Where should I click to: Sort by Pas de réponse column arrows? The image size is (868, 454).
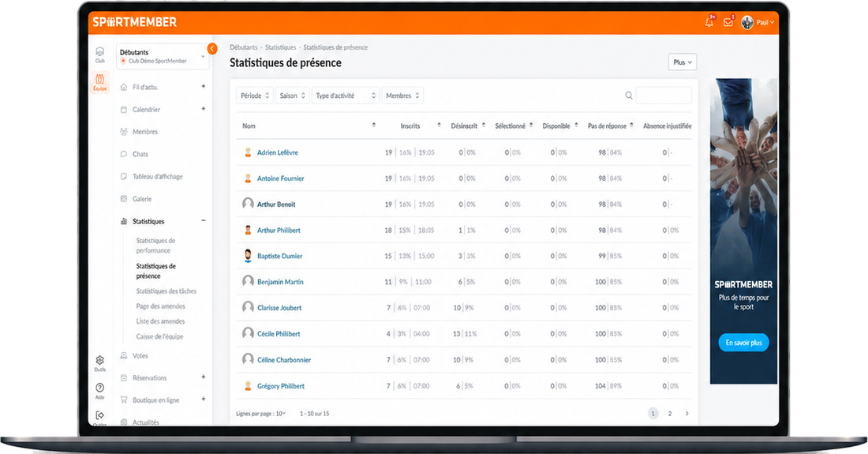pos(631,126)
